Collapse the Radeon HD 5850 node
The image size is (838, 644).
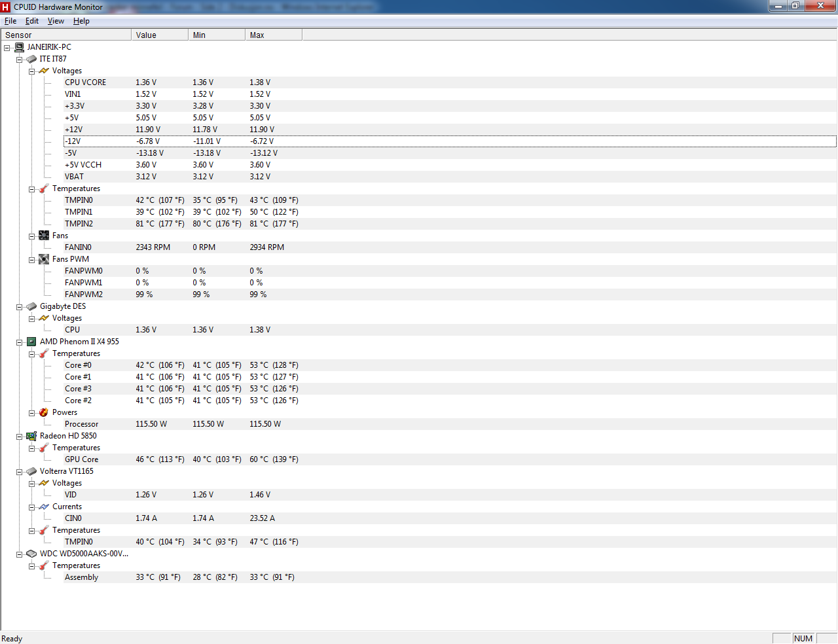point(19,437)
